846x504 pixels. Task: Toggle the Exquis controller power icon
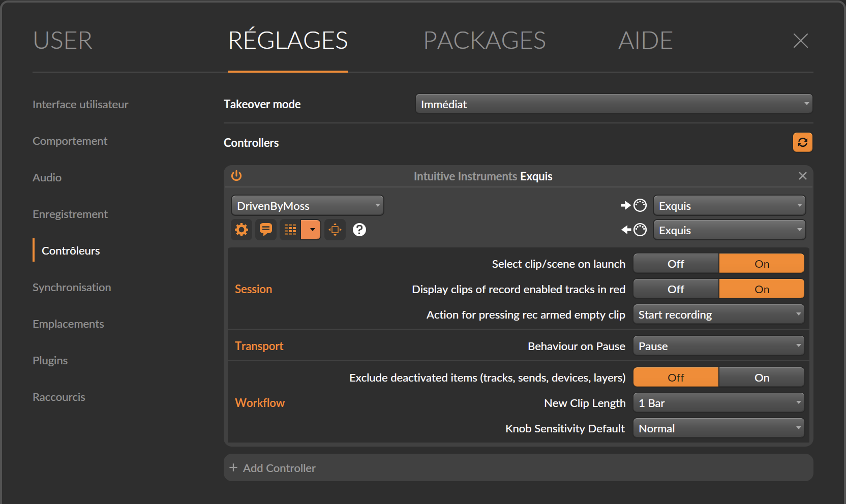(x=236, y=176)
